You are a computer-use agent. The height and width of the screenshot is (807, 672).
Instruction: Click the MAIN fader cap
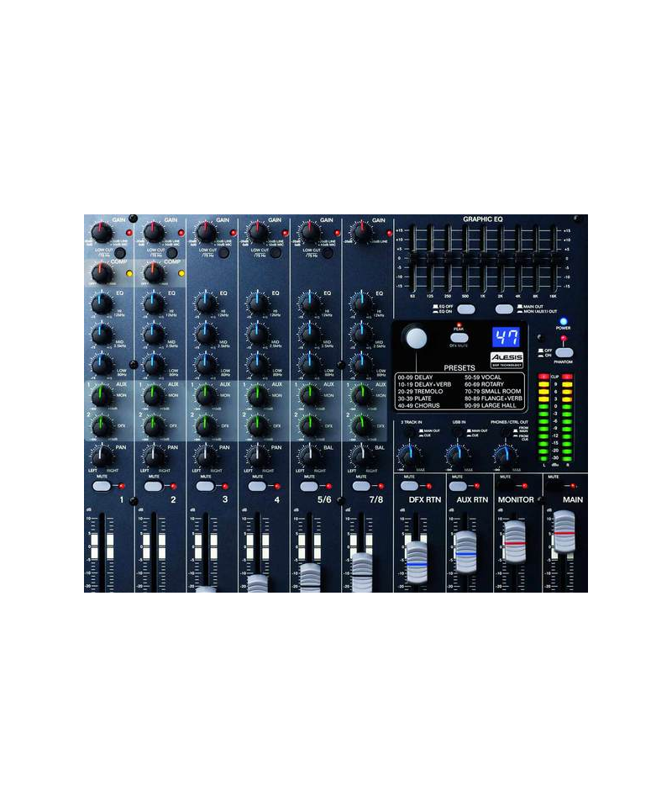pos(564,532)
